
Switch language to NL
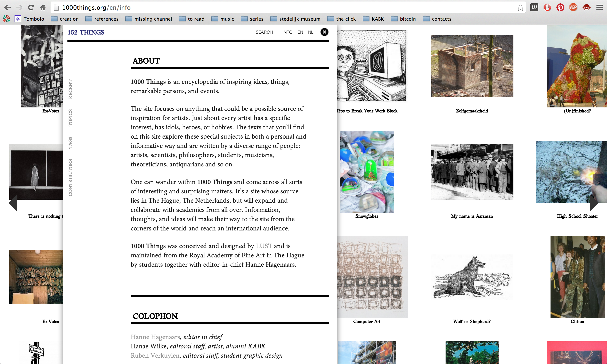pos(311,32)
